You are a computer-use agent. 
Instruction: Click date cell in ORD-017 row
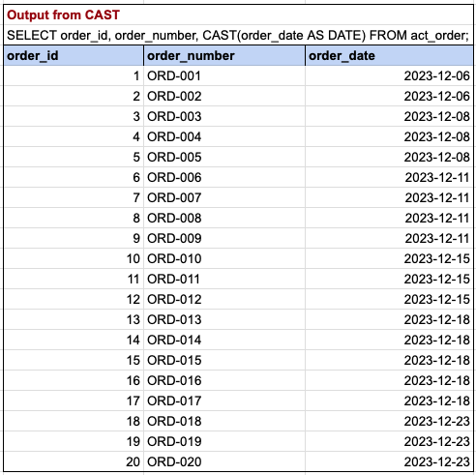tap(389, 401)
